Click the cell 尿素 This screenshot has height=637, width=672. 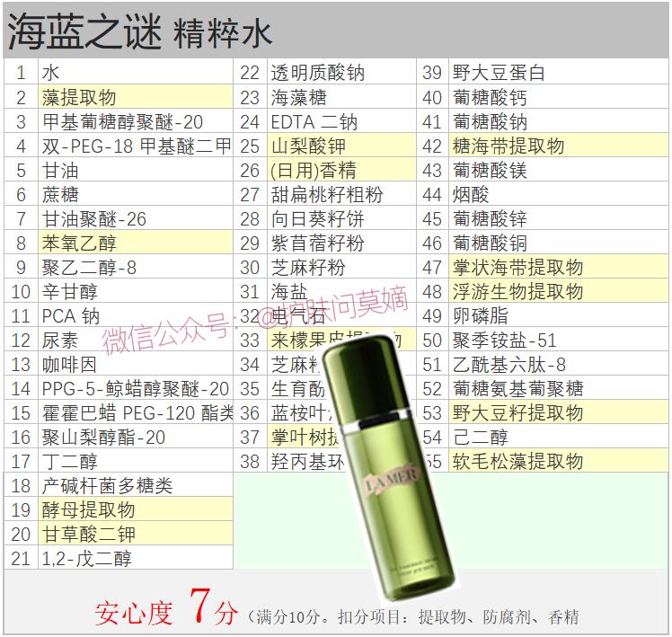coord(136,340)
